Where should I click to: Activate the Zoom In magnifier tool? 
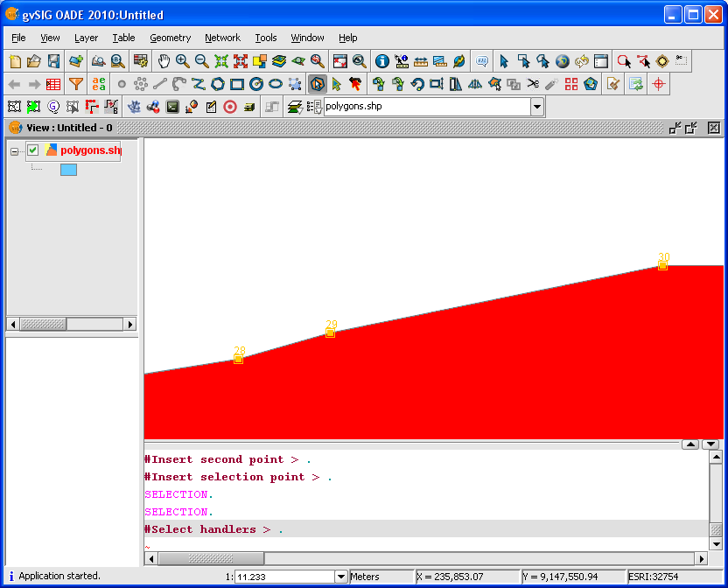[x=183, y=61]
